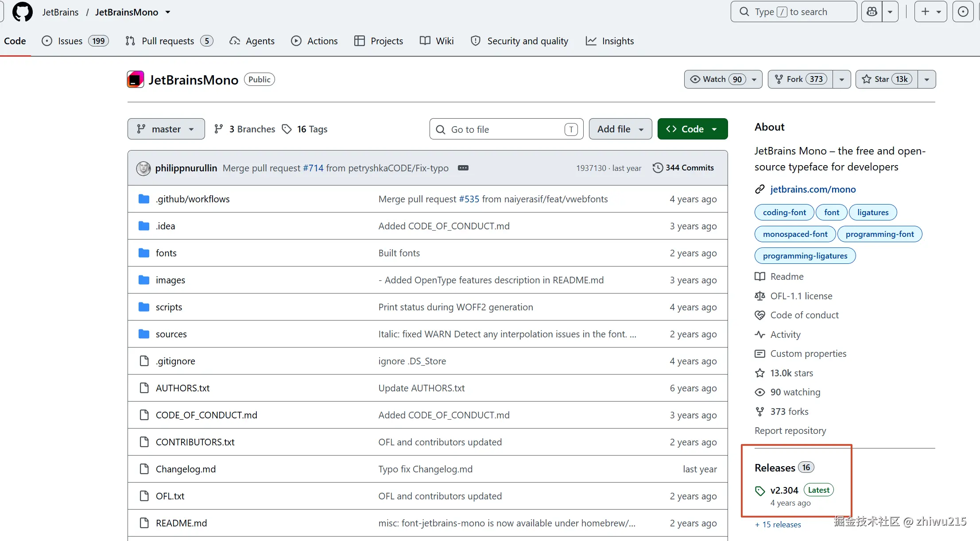Expand commit message ellipsis button

pyautogui.click(x=463, y=168)
